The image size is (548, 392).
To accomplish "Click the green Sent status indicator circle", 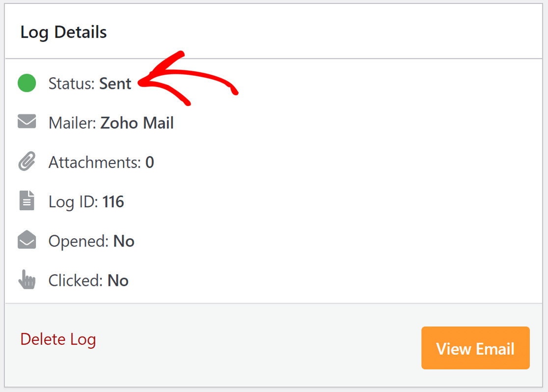I will [x=27, y=83].
